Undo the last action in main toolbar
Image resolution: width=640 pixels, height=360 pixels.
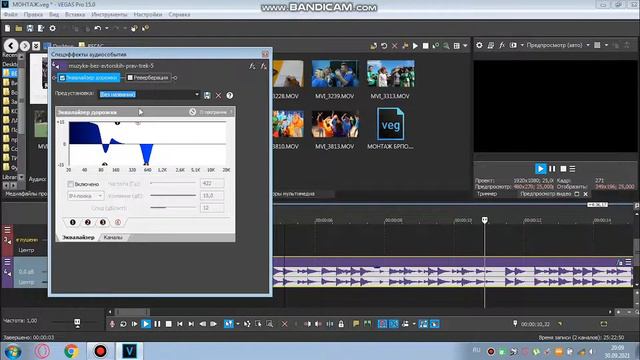[x=98, y=28]
